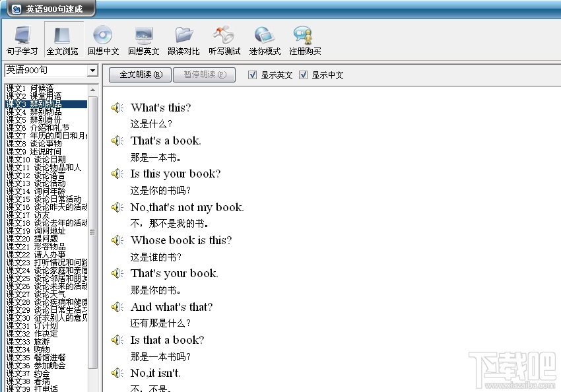Click the sentence "Whose book is this?"
The width and height of the screenshot is (561, 392).
pos(181,240)
